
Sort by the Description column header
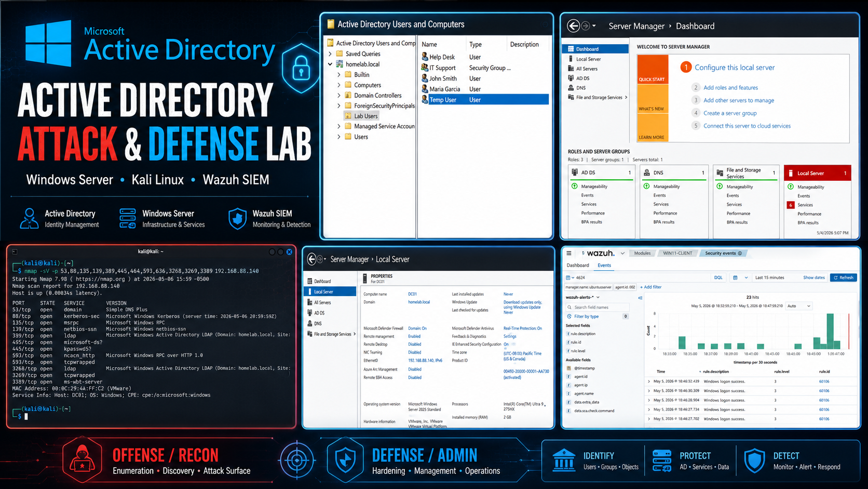[x=524, y=44]
